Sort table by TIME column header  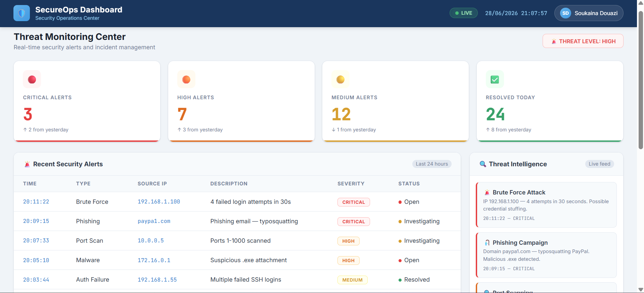[30, 184]
